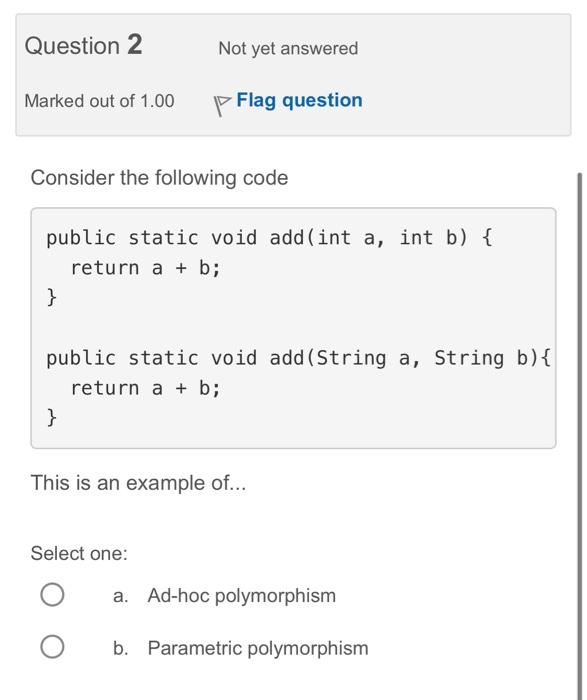Click option letter 'a.' beside Ad-hoc
Viewport: 587px width, 700px height.
[121, 596]
